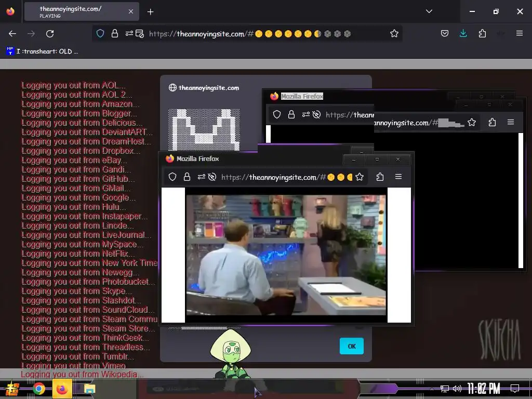Open site permissions icon in main address bar
The image size is (532, 399).
(129, 33)
